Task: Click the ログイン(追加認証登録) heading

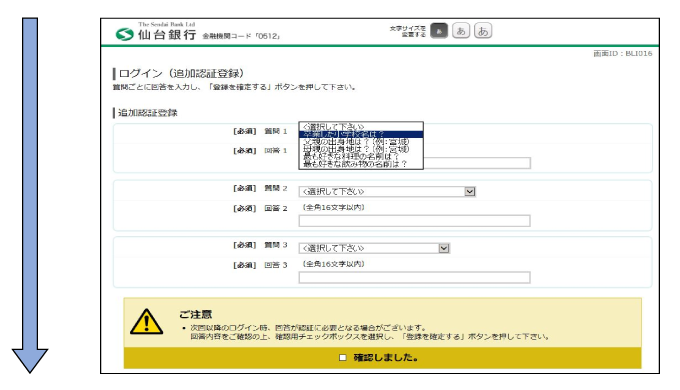Action: click(x=181, y=73)
